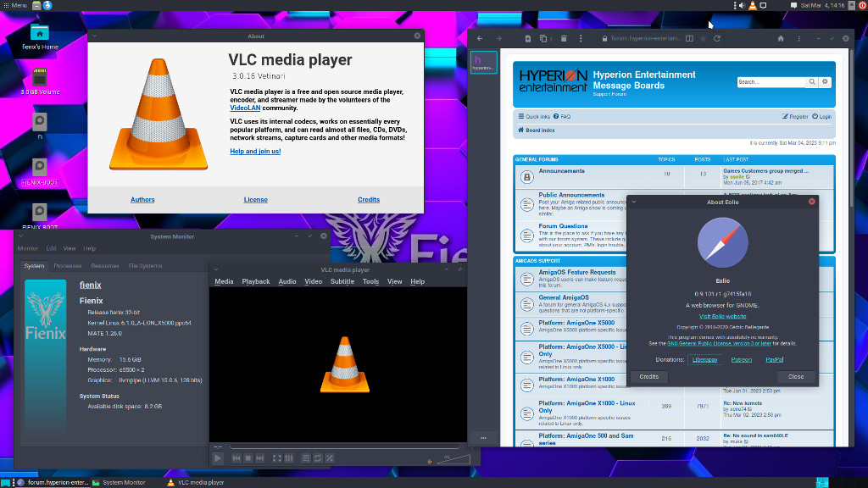
Task: Switch to File Systems tab
Action: coord(145,266)
